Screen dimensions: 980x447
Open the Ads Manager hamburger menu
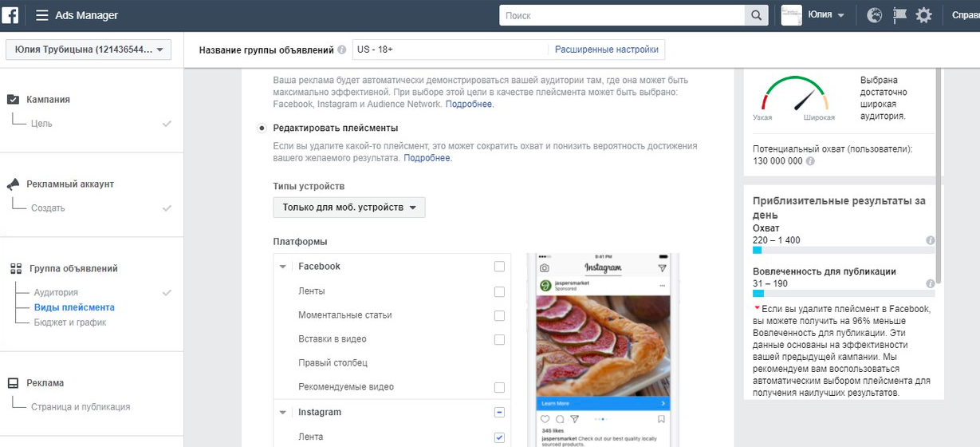point(42,15)
